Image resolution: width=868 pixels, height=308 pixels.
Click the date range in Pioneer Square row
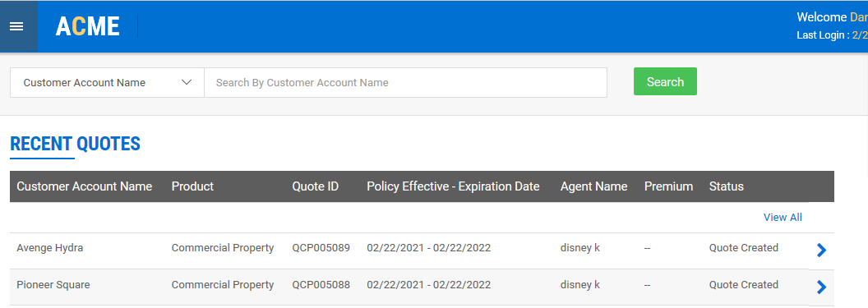tap(428, 285)
